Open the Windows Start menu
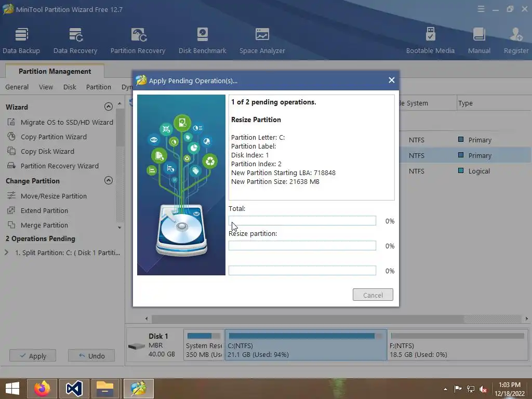Image resolution: width=532 pixels, height=399 pixels. (x=12, y=389)
